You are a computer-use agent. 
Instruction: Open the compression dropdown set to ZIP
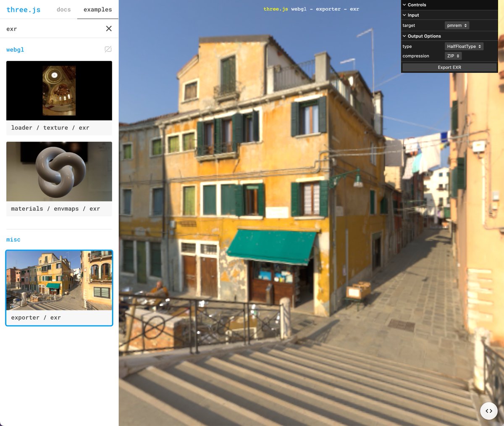coord(453,56)
